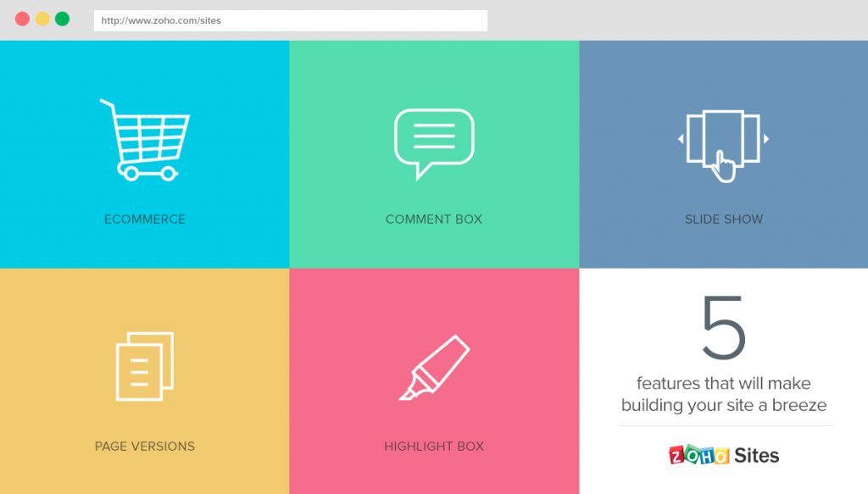Click the large number 5
868x494 pixels.
[x=724, y=329]
